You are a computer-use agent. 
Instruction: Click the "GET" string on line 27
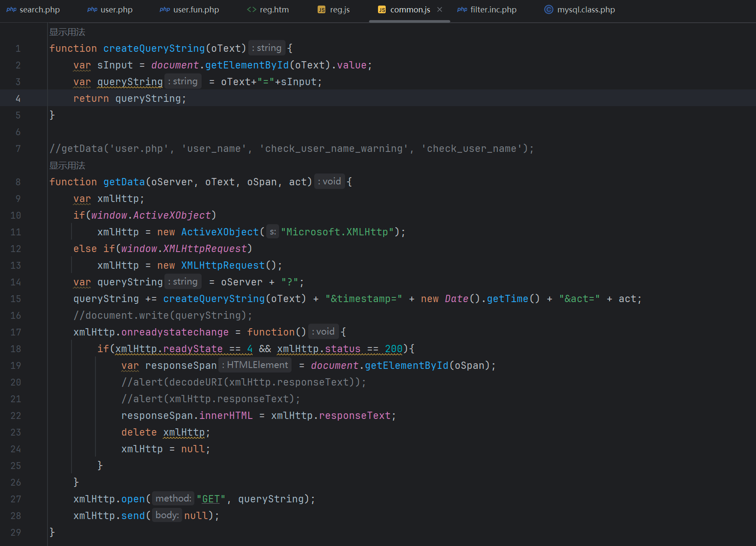click(x=211, y=499)
